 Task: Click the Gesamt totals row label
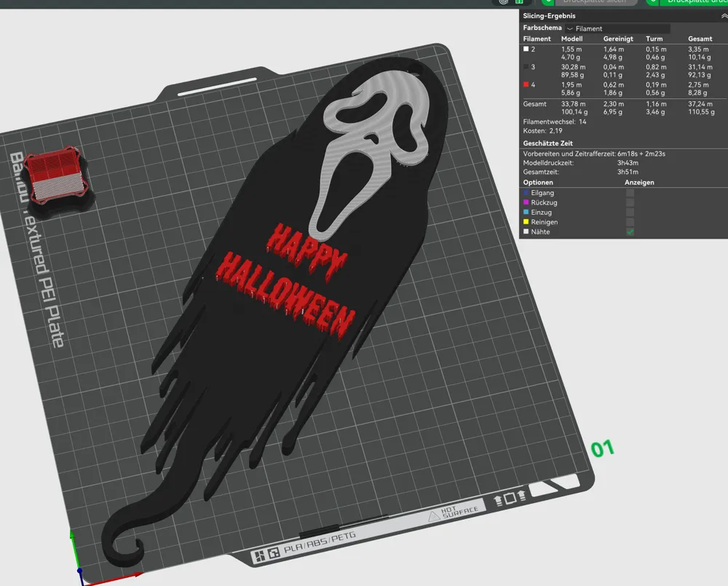tap(535, 104)
